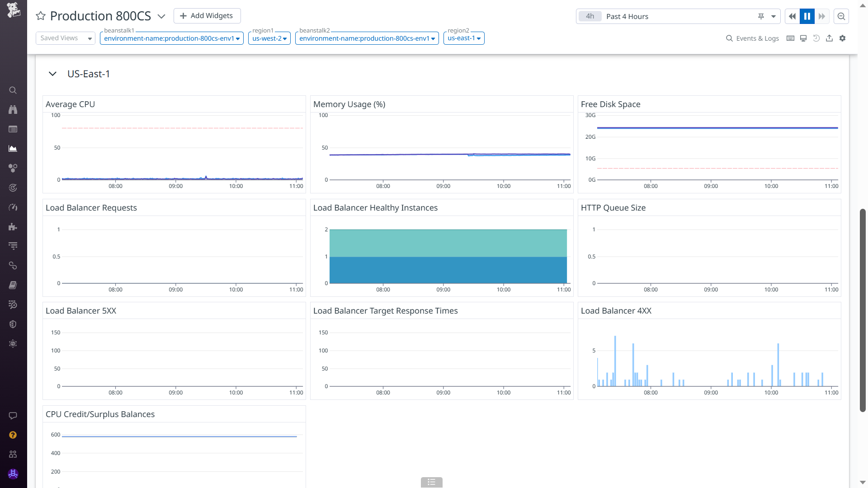Click the dashboard settings gear icon
This screenshot has height=488, width=868.
pos(842,38)
